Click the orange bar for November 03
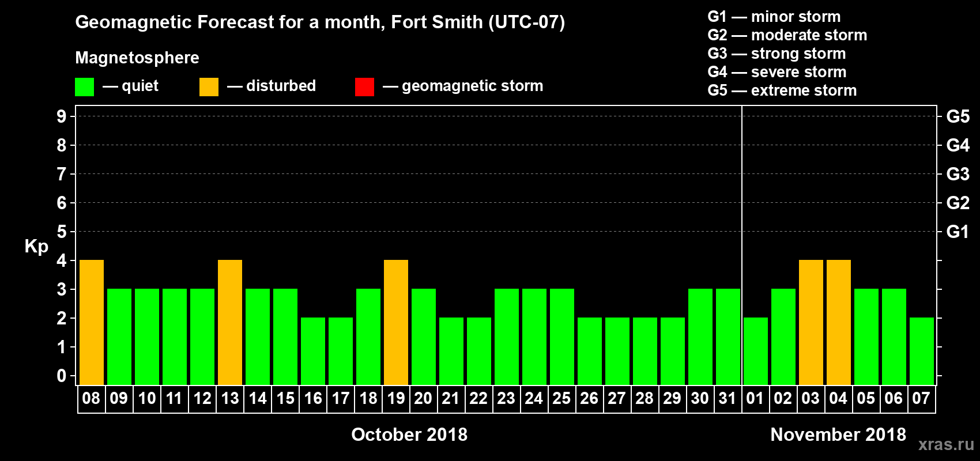Viewport: 980px width, 461px height. click(x=811, y=323)
